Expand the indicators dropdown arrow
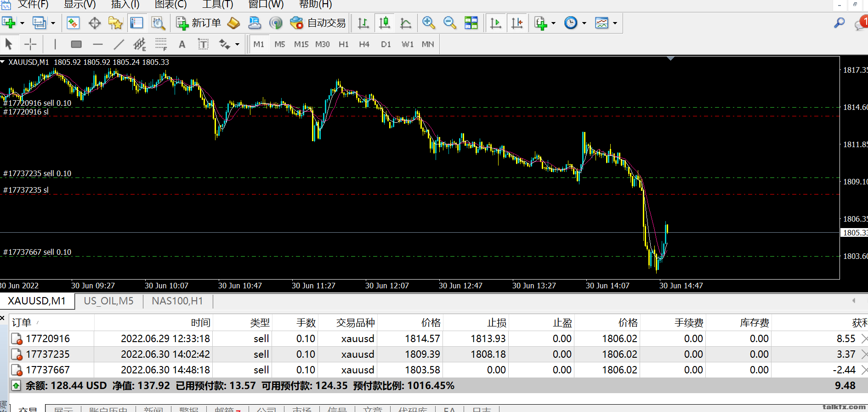This screenshot has width=868, height=412. pyautogui.click(x=553, y=23)
